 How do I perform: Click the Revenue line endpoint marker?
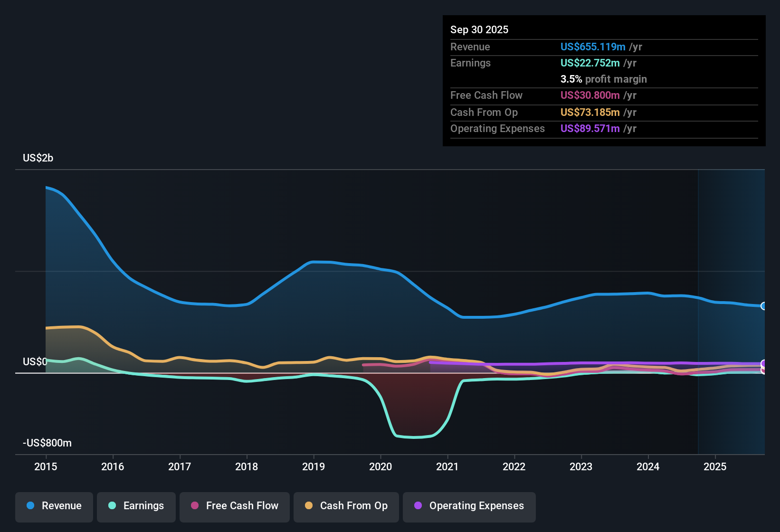point(763,306)
